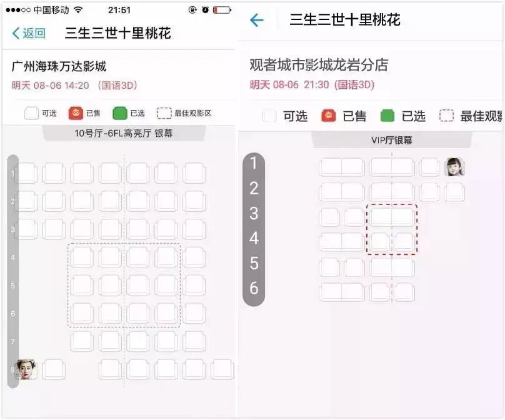
Task: Select first seat in row 4 best-viewing zone
Action: 82,257
